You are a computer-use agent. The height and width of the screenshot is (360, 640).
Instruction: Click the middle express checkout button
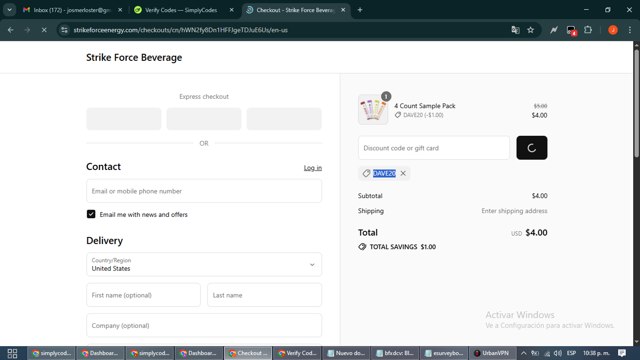point(204,119)
